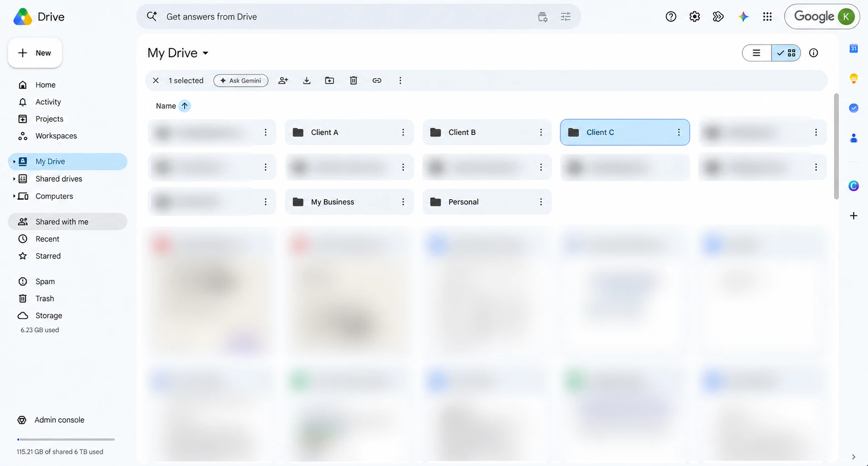Click the move to folder icon

click(x=329, y=81)
